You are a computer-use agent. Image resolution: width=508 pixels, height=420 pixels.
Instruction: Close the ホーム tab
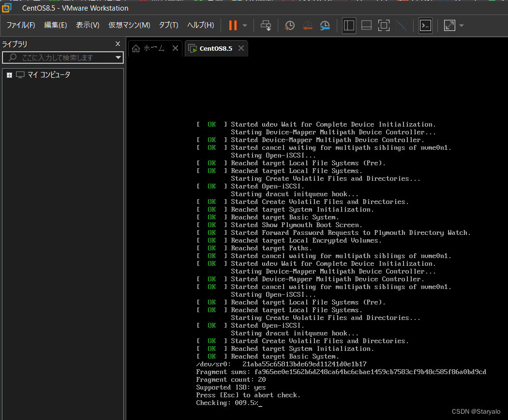point(175,48)
